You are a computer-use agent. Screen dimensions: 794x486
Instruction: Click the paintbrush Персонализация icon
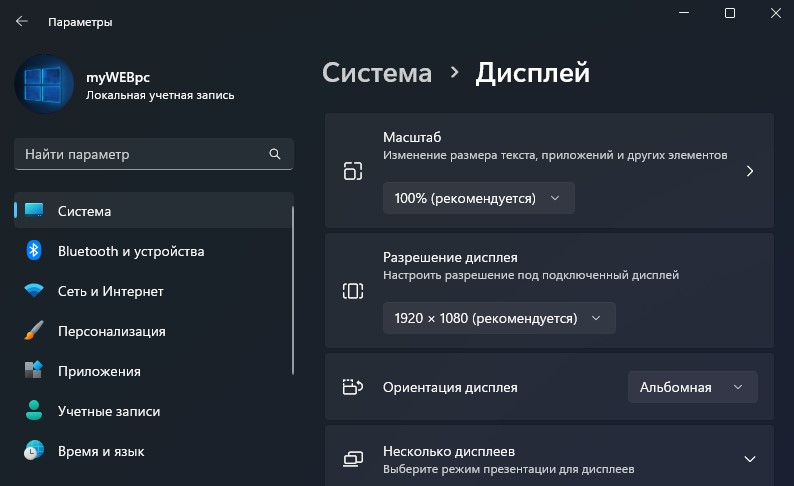(34, 330)
